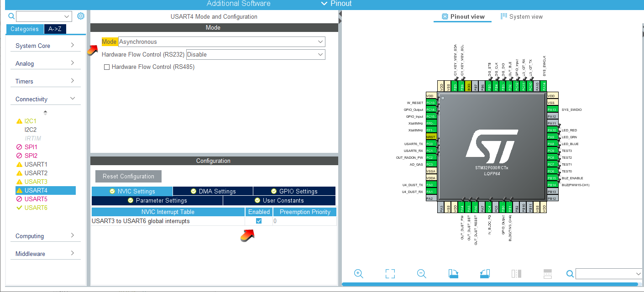Screen dimensions: 644x292
Task: Click pin PA13 SYS_SWDIO on chip
Action: [552, 109]
